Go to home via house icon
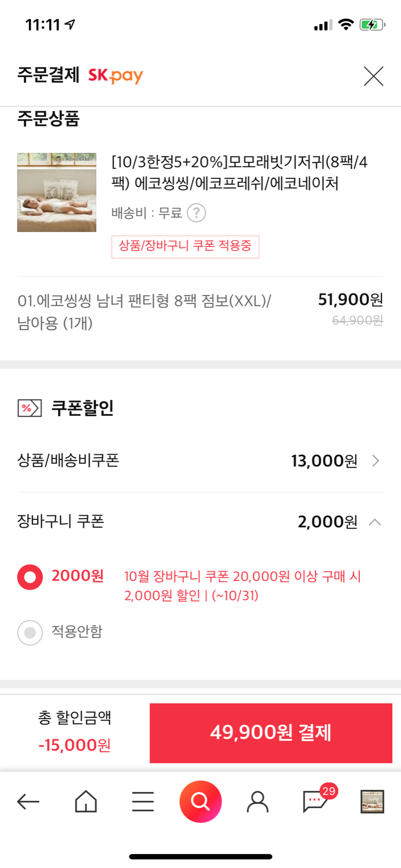 point(86,801)
